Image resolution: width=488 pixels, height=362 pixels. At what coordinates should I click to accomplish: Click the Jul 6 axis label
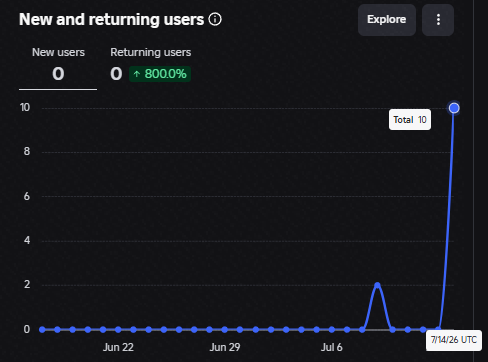click(332, 347)
